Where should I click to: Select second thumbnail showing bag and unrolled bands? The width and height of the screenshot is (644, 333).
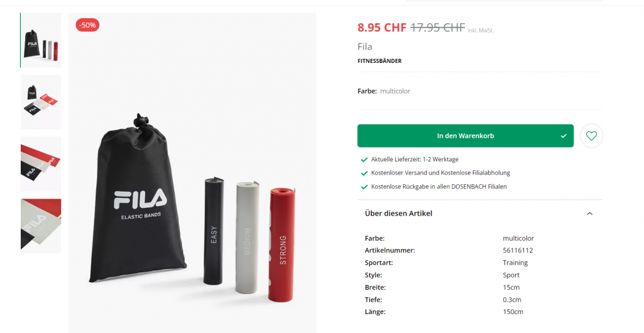(x=41, y=102)
